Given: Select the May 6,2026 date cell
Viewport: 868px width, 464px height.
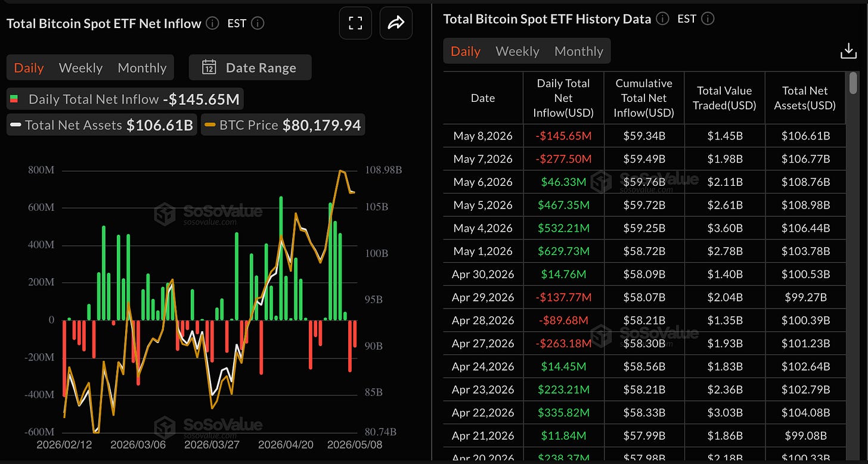Looking at the screenshot, I should 483,182.
